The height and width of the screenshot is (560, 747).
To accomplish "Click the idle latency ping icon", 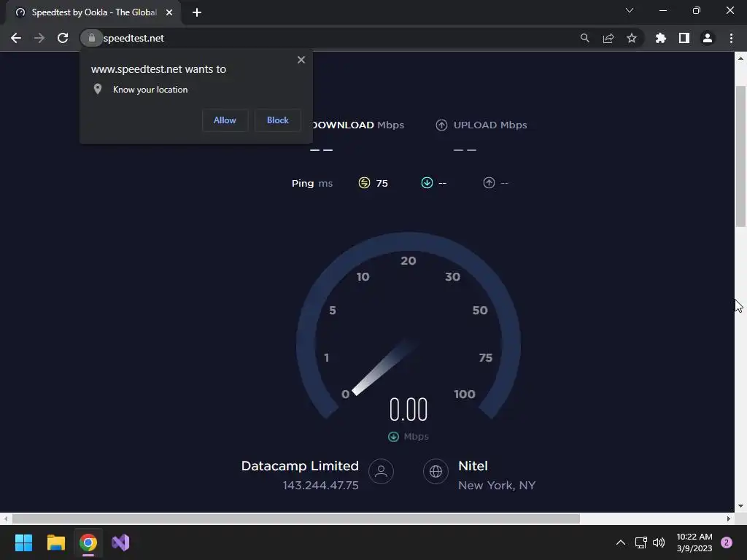I will [364, 183].
